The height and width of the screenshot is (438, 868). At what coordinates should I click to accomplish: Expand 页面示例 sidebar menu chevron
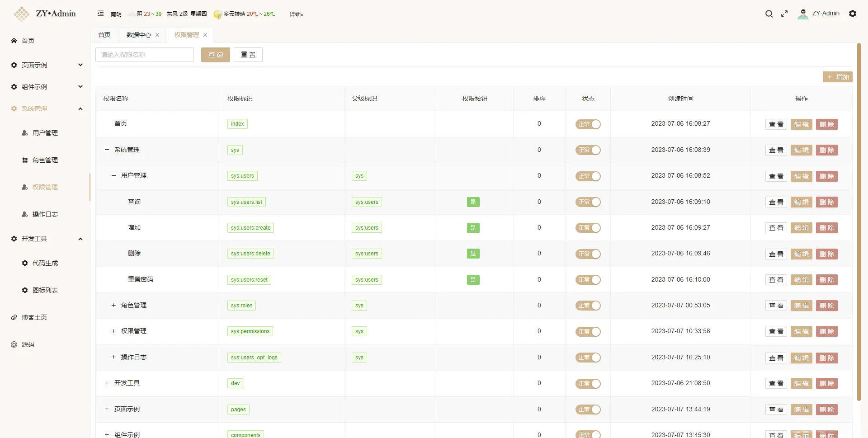click(80, 65)
